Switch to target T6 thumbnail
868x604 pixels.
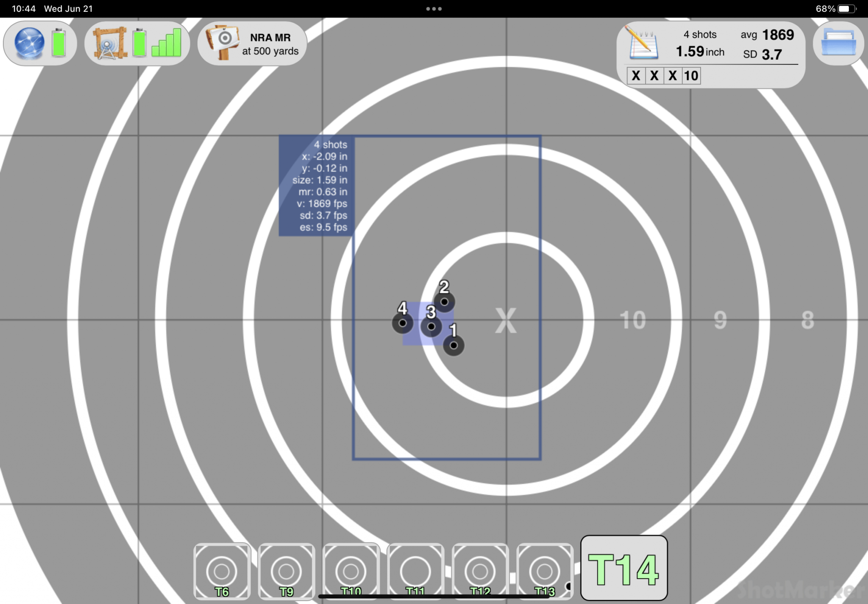(222, 571)
